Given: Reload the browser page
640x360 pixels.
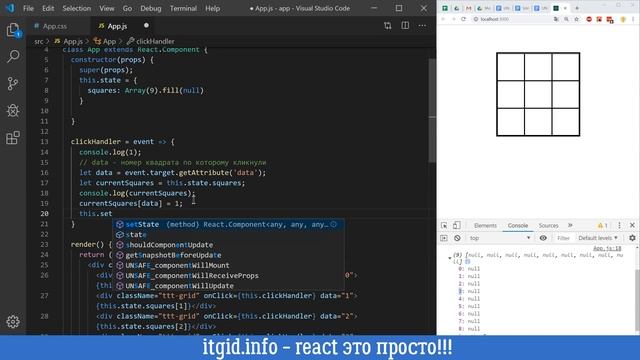Looking at the screenshot, I should pos(463,19).
